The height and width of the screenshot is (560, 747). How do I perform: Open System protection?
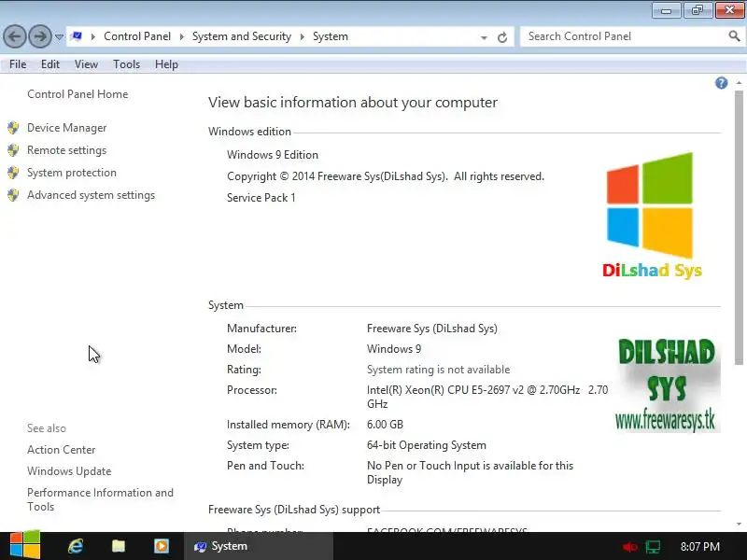pyautogui.click(x=72, y=173)
